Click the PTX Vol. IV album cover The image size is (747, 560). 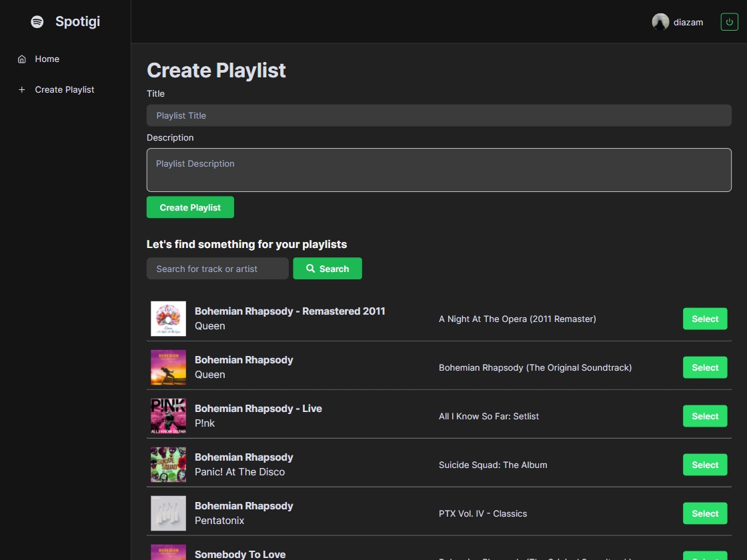168,513
